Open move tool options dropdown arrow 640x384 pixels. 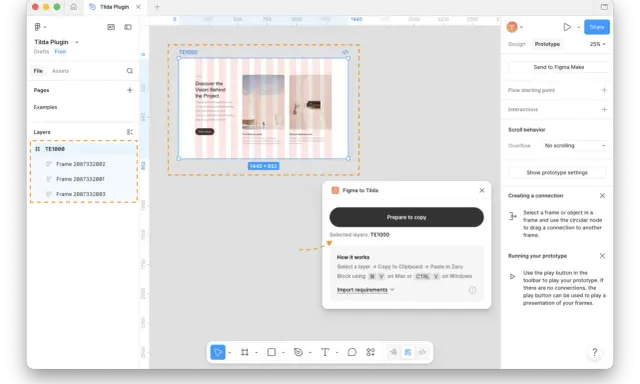230,353
